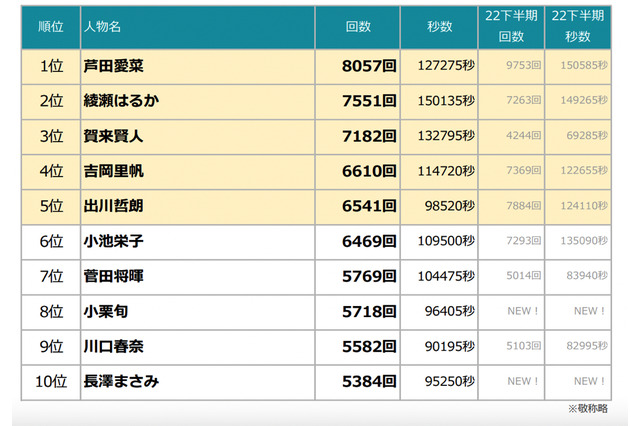Click the 5769回 count value
Viewport: 640px width, 426px height.
point(369,276)
